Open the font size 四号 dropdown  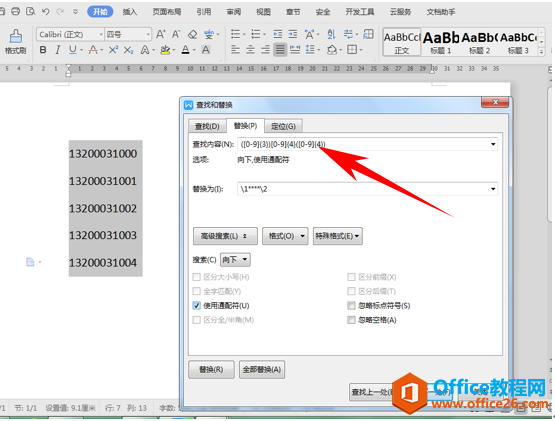pyautogui.click(x=148, y=34)
